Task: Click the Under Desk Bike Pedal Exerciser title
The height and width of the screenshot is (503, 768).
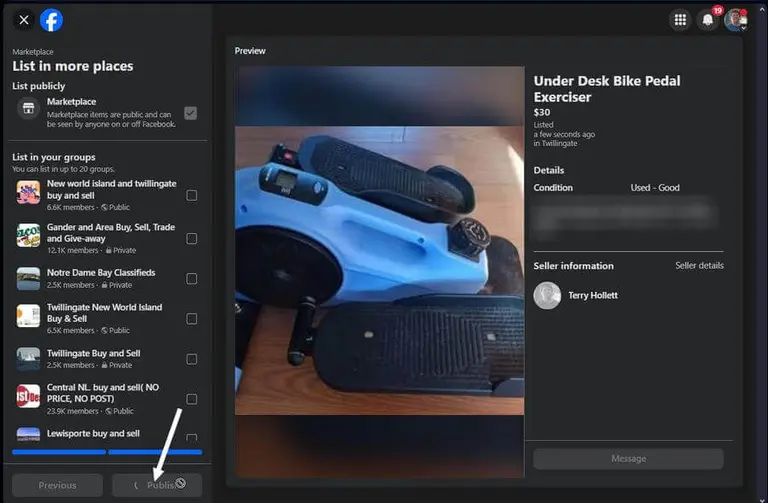Action: tap(607, 89)
